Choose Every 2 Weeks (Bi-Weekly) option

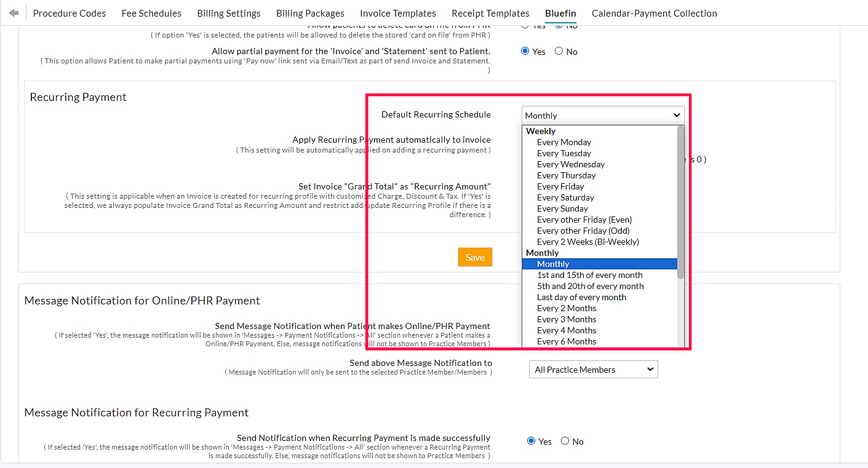coord(587,242)
